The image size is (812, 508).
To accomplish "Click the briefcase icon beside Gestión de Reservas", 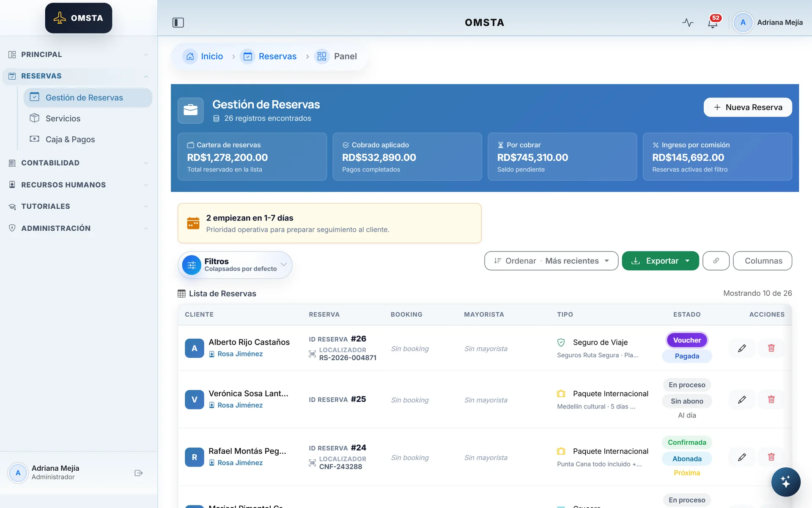I will point(190,110).
